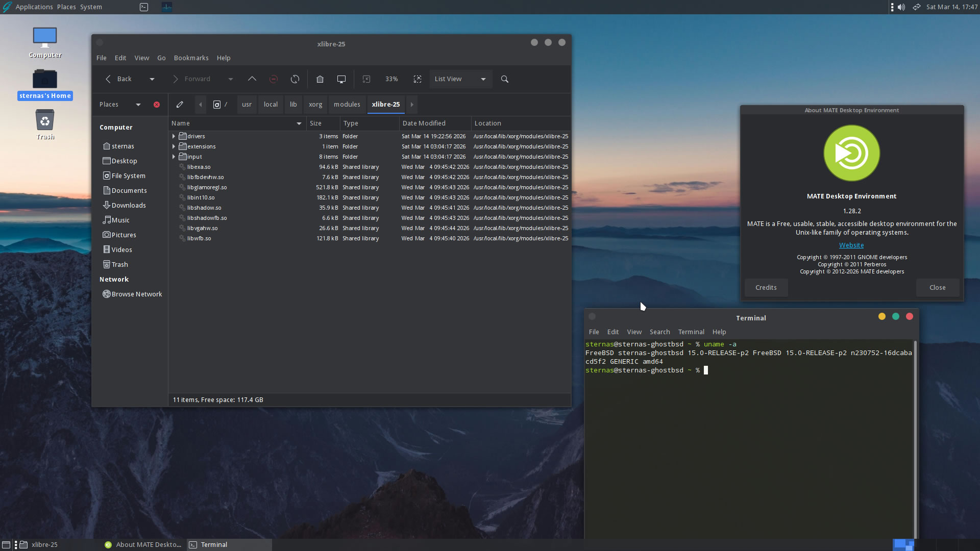
Task: Click the Reload icon in file manager toolbar
Action: (x=295, y=79)
